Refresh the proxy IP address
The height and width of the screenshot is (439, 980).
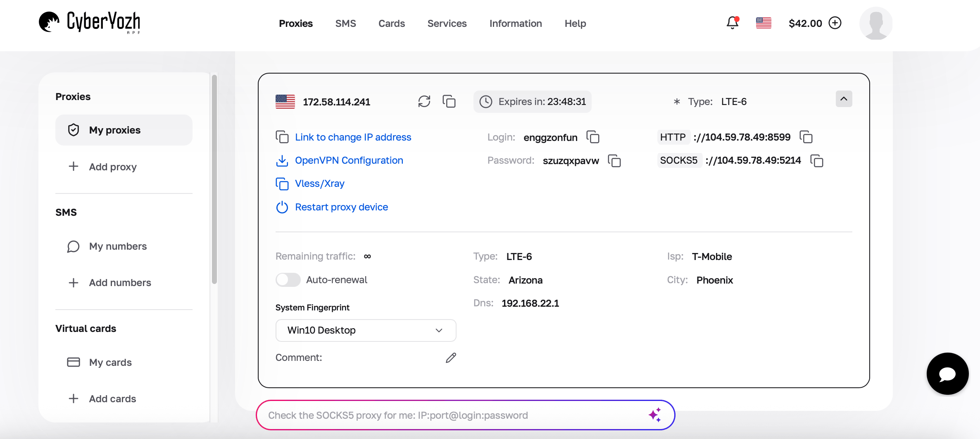424,101
